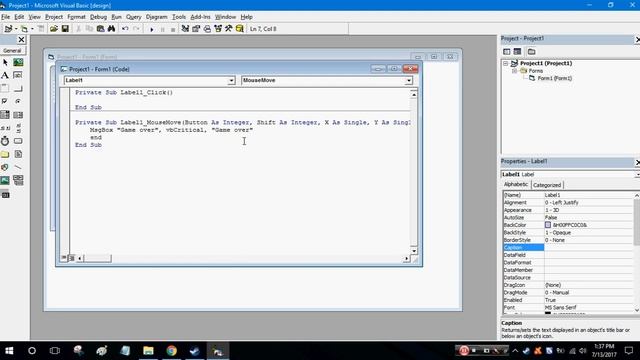Open Add Project dropdown arrow in toolbar
Screen dimensions: 640x360
16,29
